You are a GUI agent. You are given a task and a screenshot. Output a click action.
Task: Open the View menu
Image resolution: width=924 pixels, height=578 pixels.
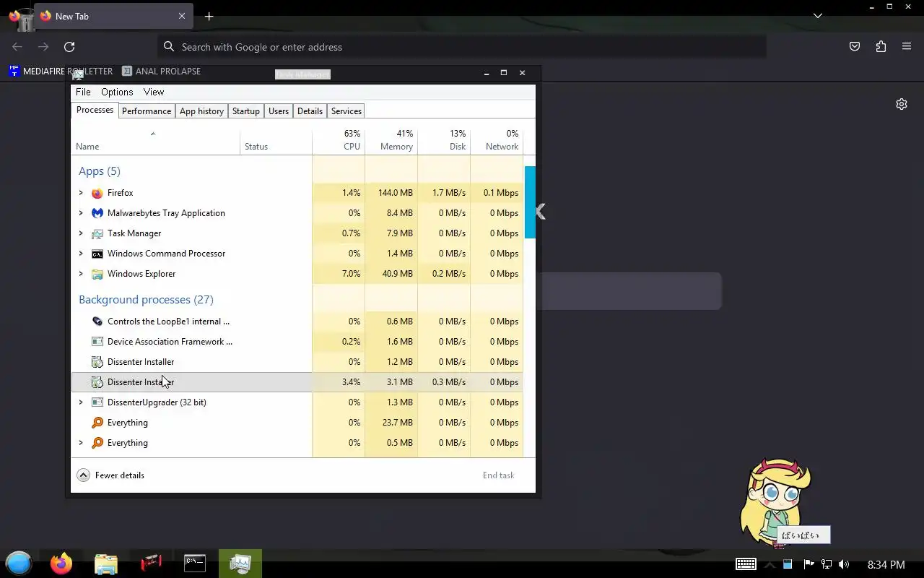[x=154, y=92]
